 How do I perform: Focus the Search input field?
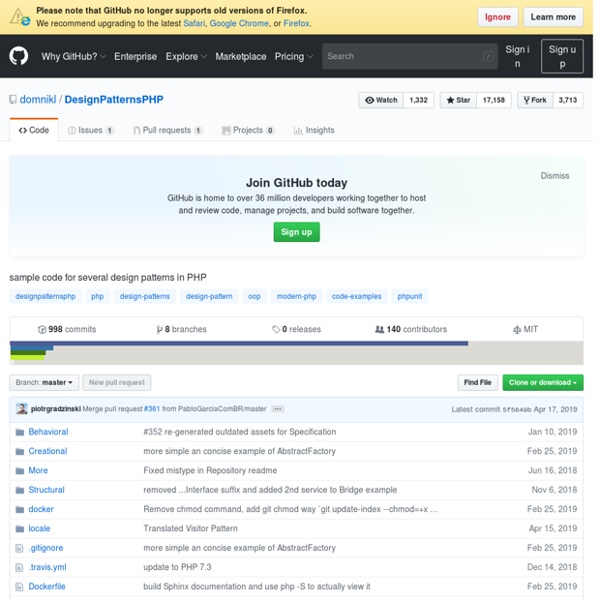pyautogui.click(x=410, y=56)
